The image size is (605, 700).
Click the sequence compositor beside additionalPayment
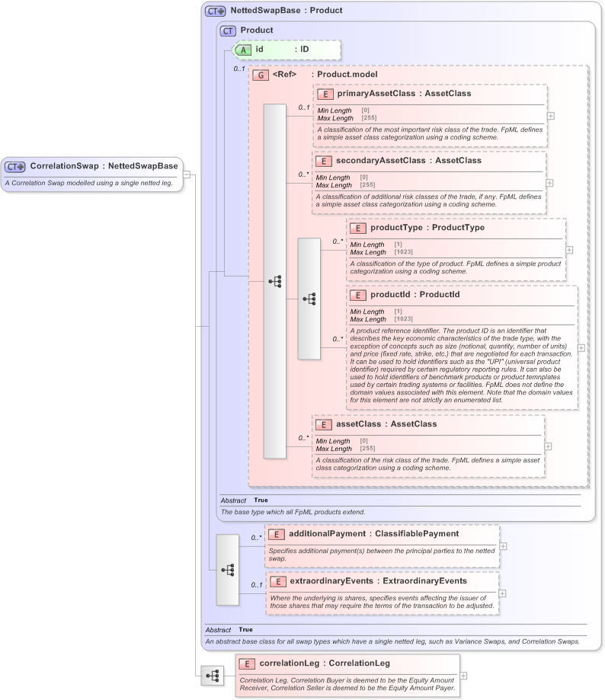point(228,570)
